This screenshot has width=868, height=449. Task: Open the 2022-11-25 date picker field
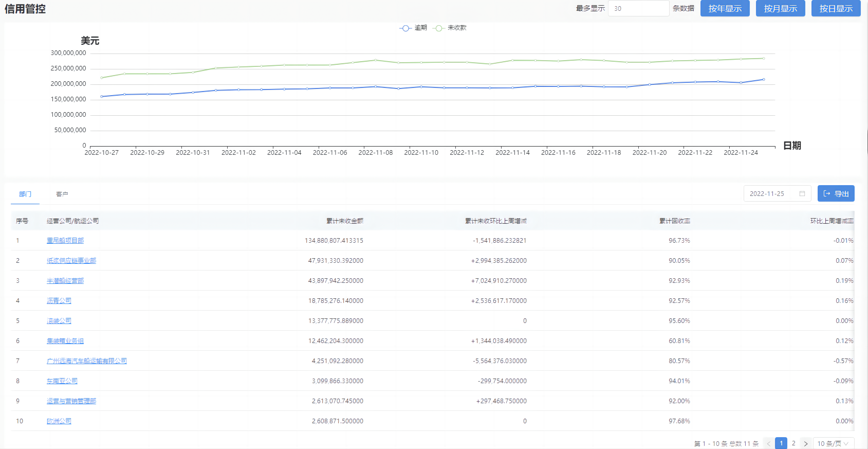(x=777, y=193)
